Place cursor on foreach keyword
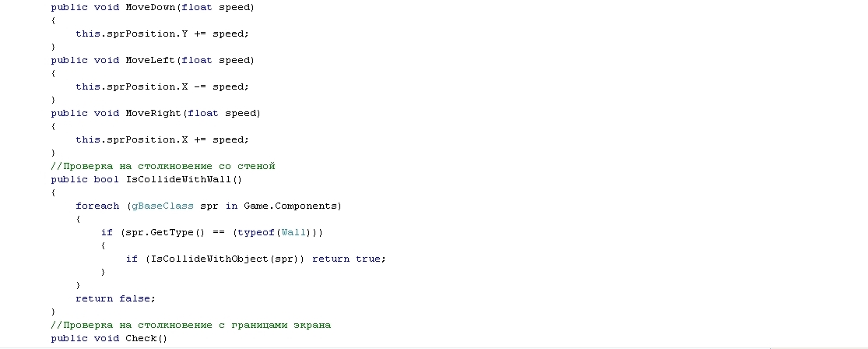The image size is (868, 349). tap(97, 206)
